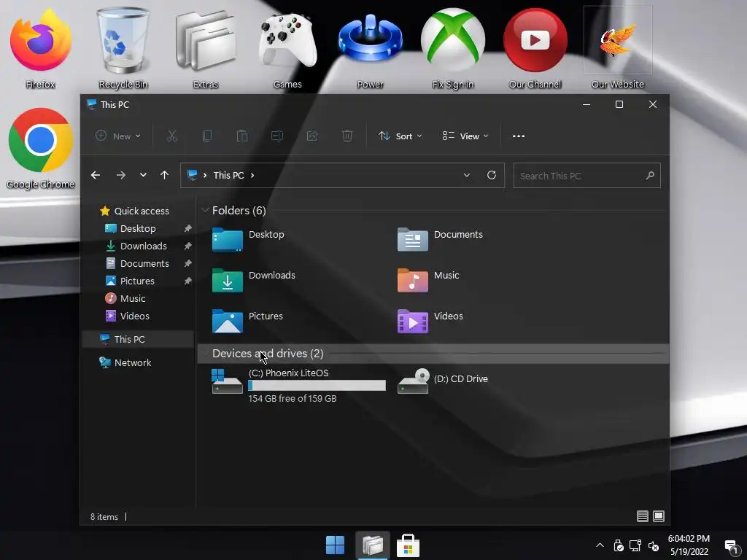Go up one level with up arrow
747x560 pixels.
[164, 175]
